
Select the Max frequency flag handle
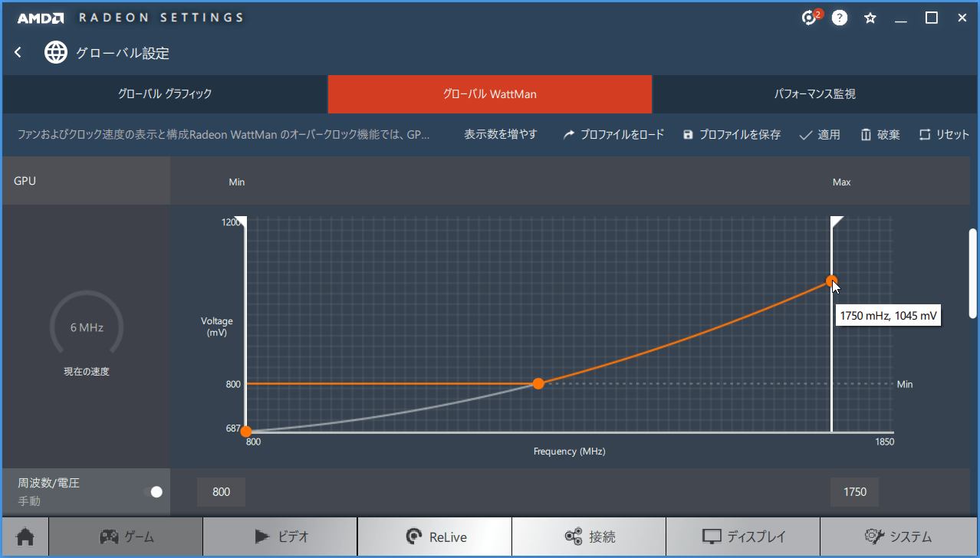pyautogui.click(x=837, y=222)
